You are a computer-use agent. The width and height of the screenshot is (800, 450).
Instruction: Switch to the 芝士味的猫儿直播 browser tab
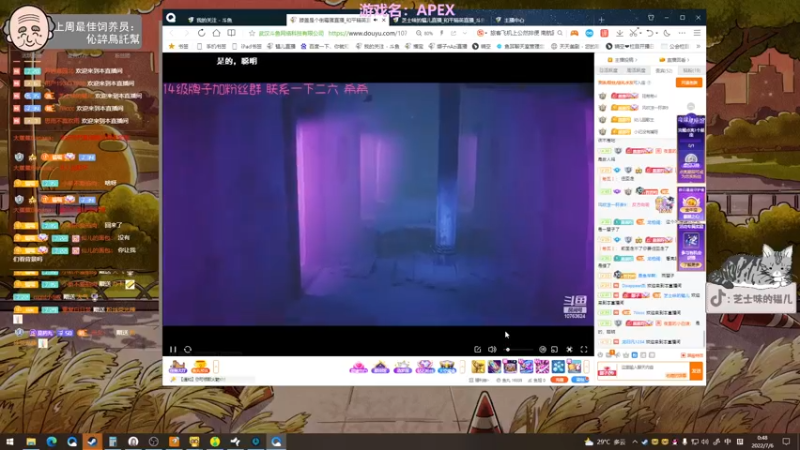[x=439, y=20]
